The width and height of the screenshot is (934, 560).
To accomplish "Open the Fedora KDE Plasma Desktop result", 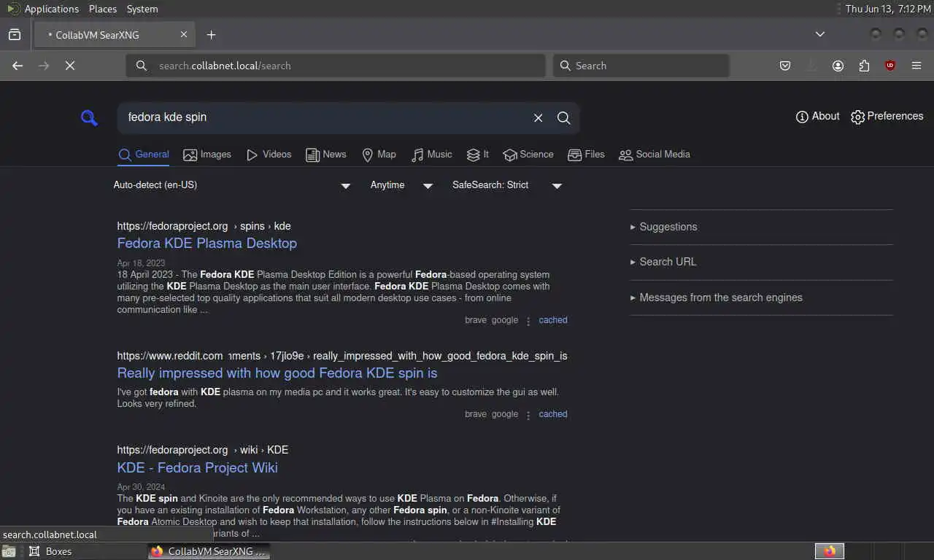I will coord(207,244).
